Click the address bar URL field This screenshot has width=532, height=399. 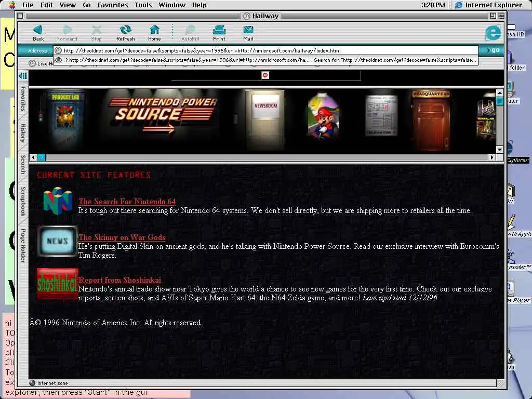[x=265, y=50]
